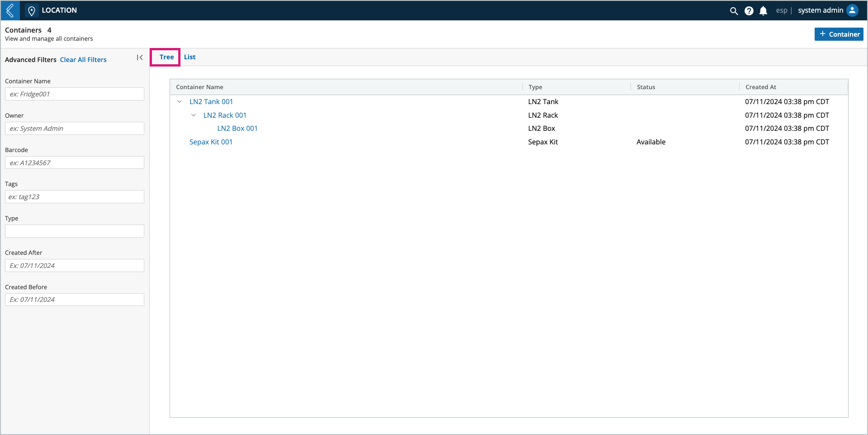Focus the Container Name filter field
Screen dimensions: 868x435
pyautogui.click(x=75, y=94)
